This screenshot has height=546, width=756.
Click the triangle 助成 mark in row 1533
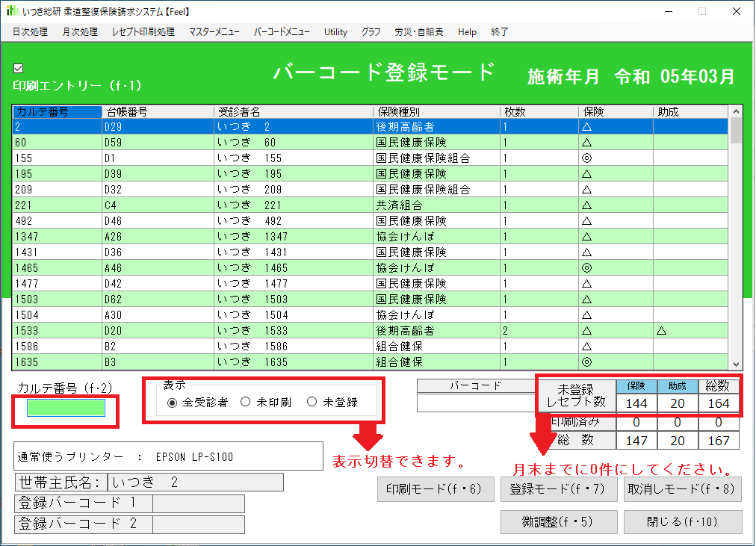coord(661,331)
